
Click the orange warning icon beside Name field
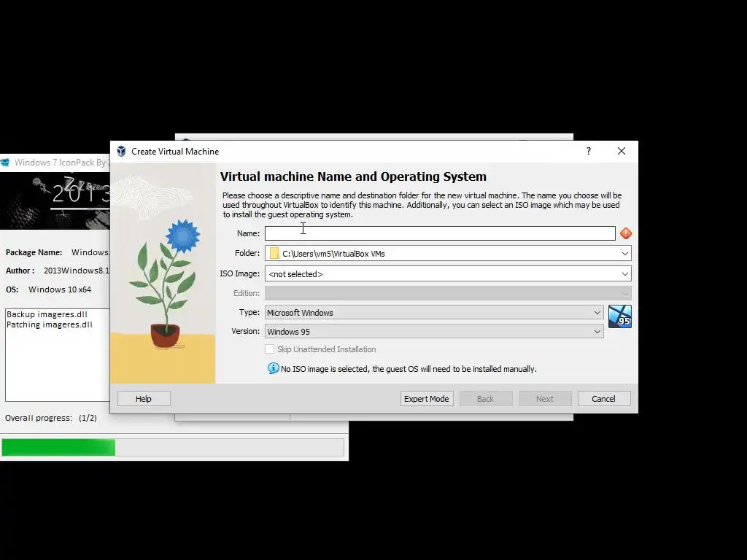tap(625, 233)
